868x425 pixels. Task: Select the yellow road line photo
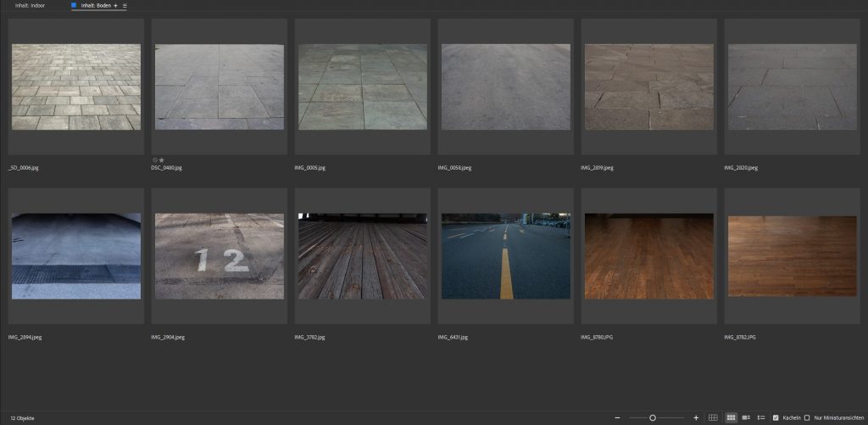pyautogui.click(x=506, y=255)
